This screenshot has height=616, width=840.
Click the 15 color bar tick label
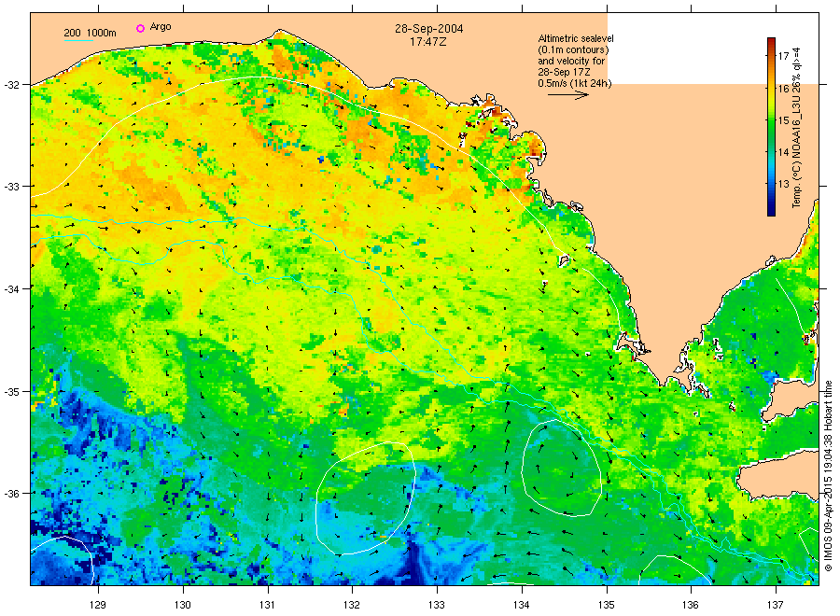783,120
